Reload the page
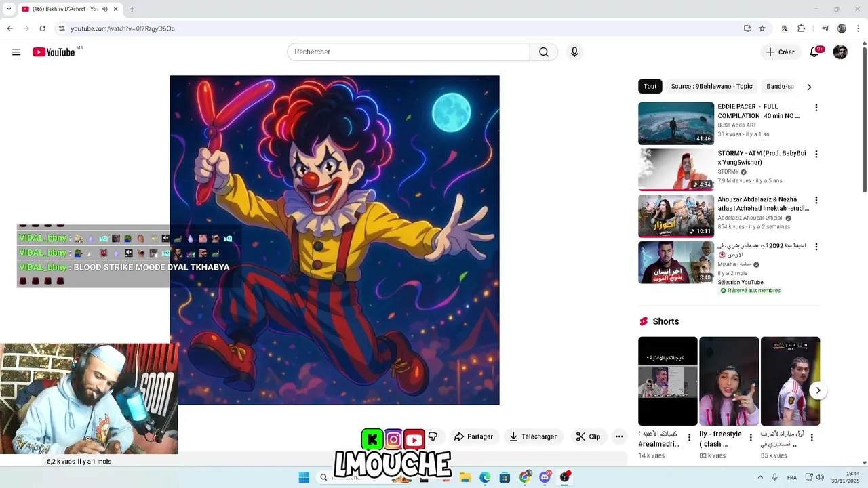The width and height of the screenshot is (868, 488). coord(42,28)
